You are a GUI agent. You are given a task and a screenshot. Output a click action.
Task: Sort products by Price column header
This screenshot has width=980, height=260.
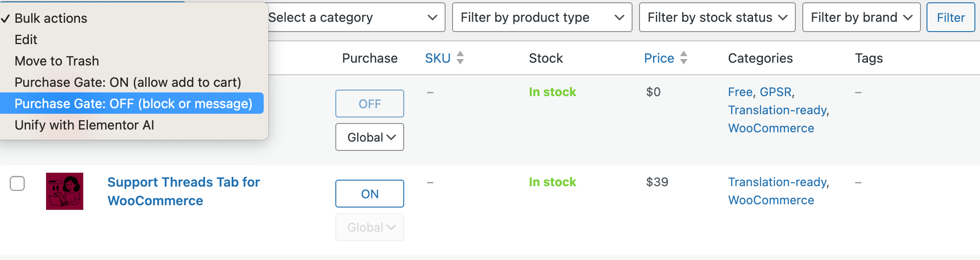tap(659, 58)
